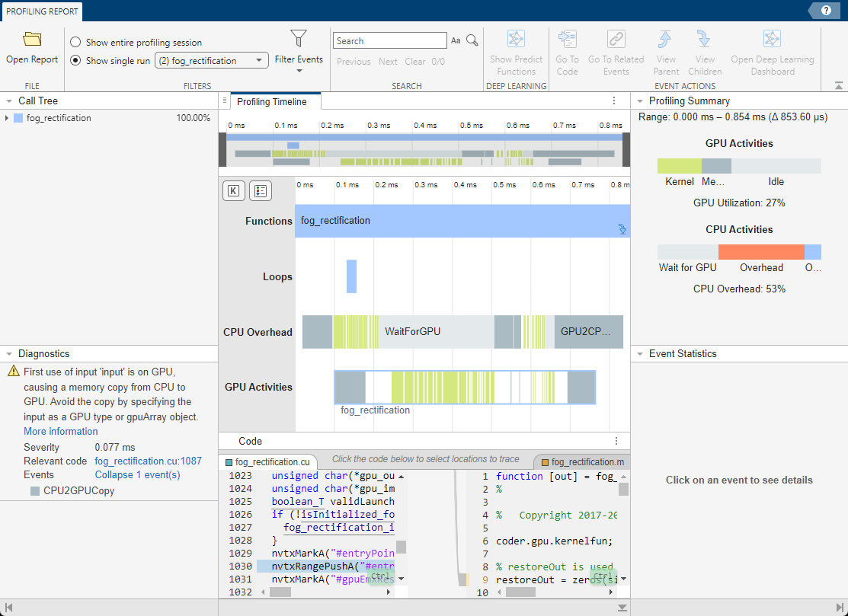The image size is (848, 616).
Task: Toggle the match case Aa icon
Action: 456,41
